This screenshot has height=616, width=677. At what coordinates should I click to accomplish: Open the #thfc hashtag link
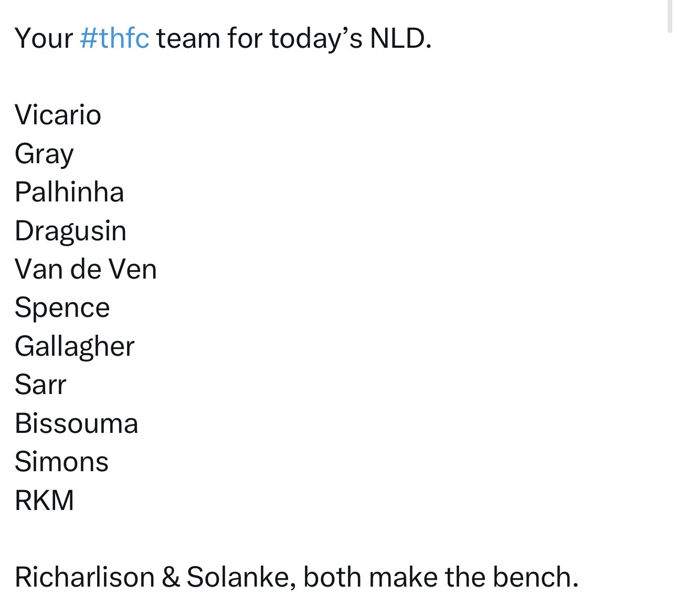114,38
